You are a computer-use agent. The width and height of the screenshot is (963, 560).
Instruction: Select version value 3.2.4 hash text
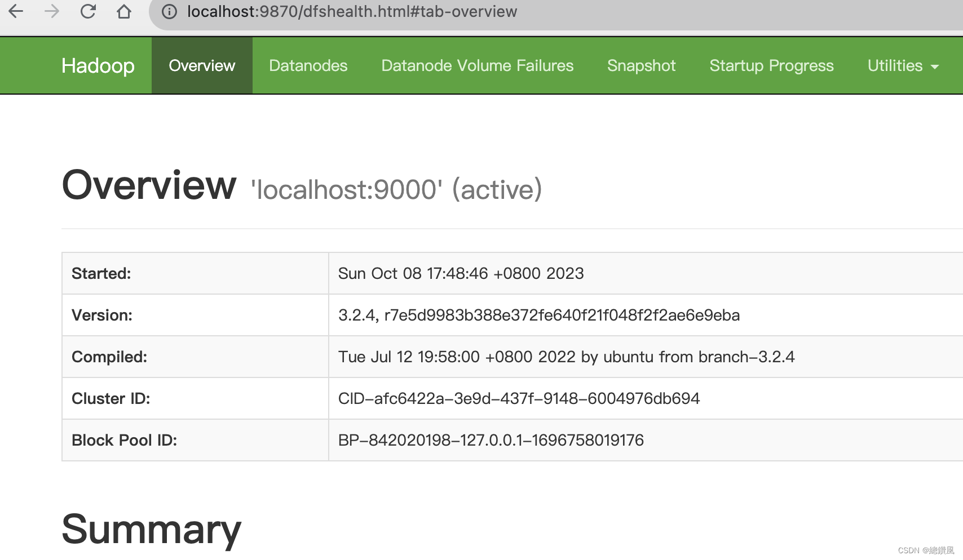coord(539,315)
